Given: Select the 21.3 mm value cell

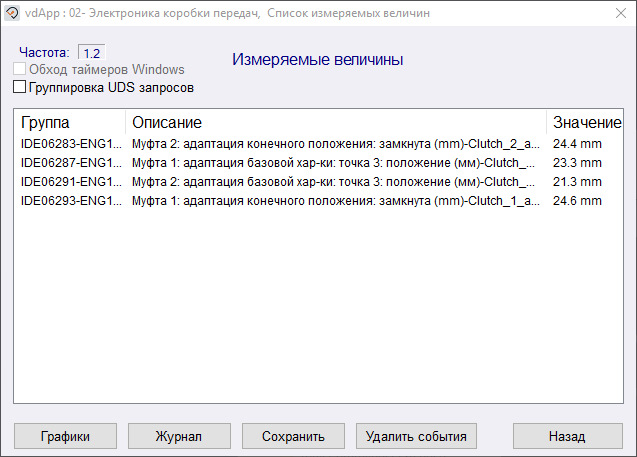Looking at the screenshot, I should click(x=577, y=182).
